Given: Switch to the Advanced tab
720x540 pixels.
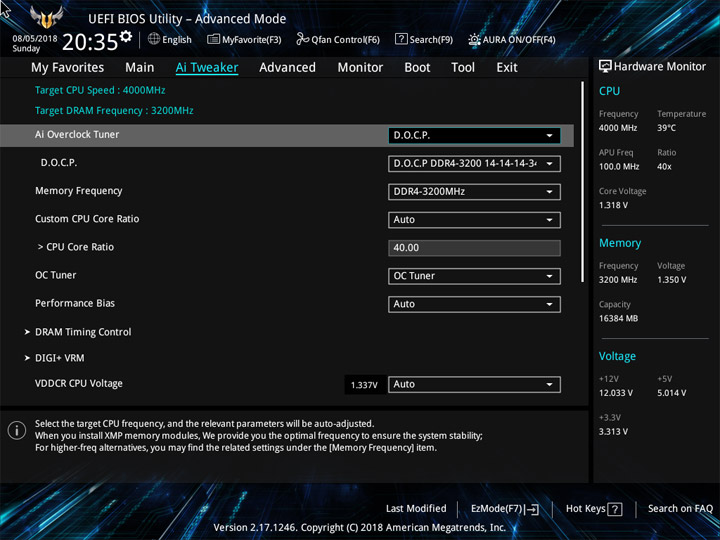Looking at the screenshot, I should (287, 68).
